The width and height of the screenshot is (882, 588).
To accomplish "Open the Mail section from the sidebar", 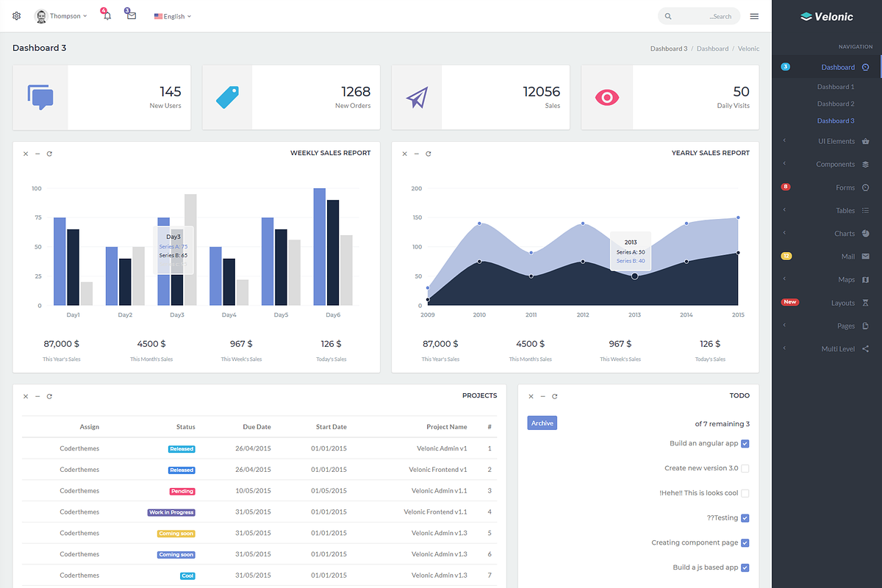I will tap(848, 256).
